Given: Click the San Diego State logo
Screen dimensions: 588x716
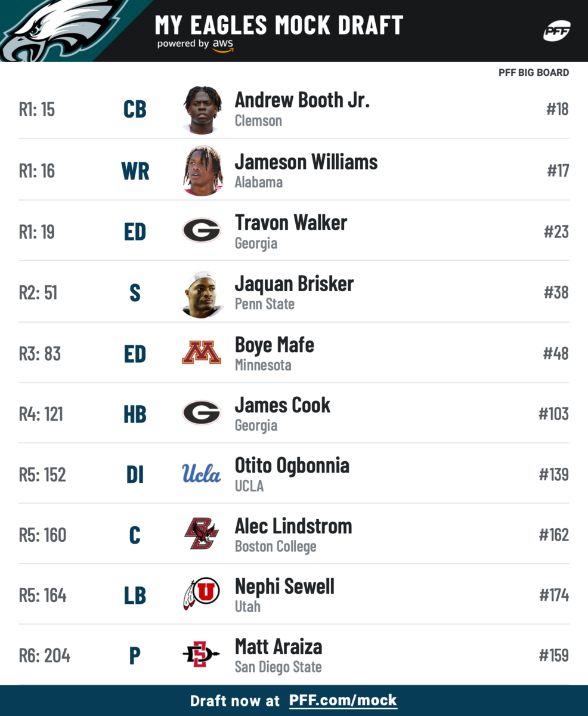Looking at the screenshot, I should 202,655.
